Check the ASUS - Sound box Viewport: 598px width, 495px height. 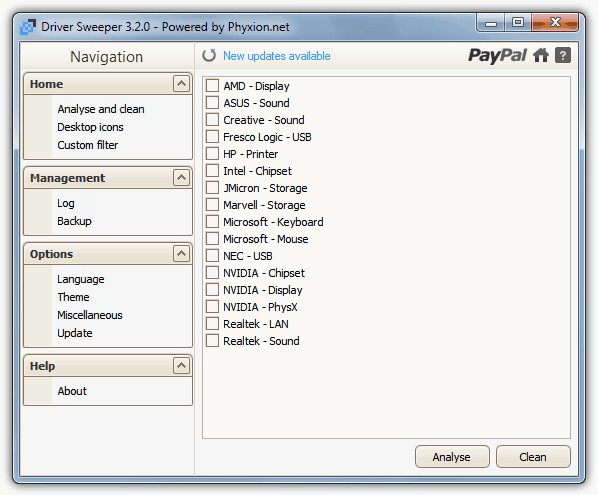212,103
